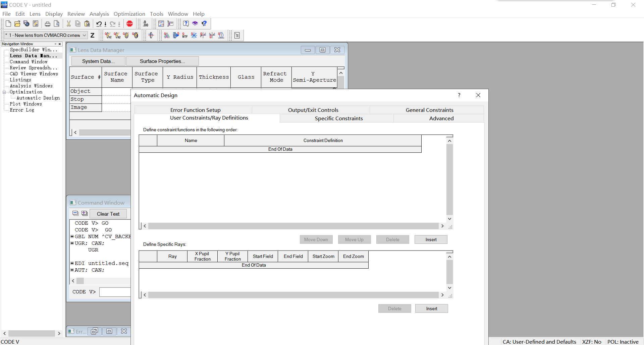Save the current lens
This screenshot has width=644, height=345.
[26, 23]
